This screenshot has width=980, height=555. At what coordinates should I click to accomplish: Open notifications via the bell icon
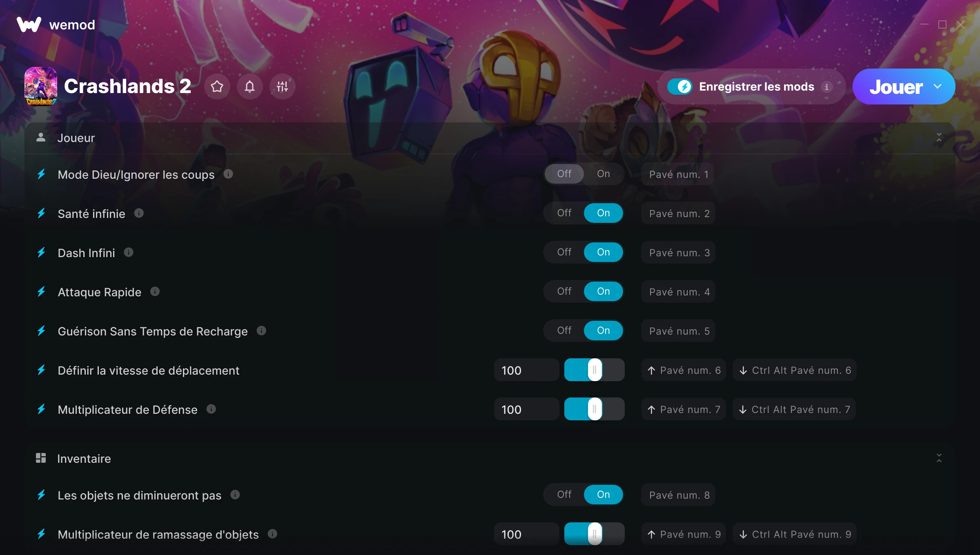250,87
